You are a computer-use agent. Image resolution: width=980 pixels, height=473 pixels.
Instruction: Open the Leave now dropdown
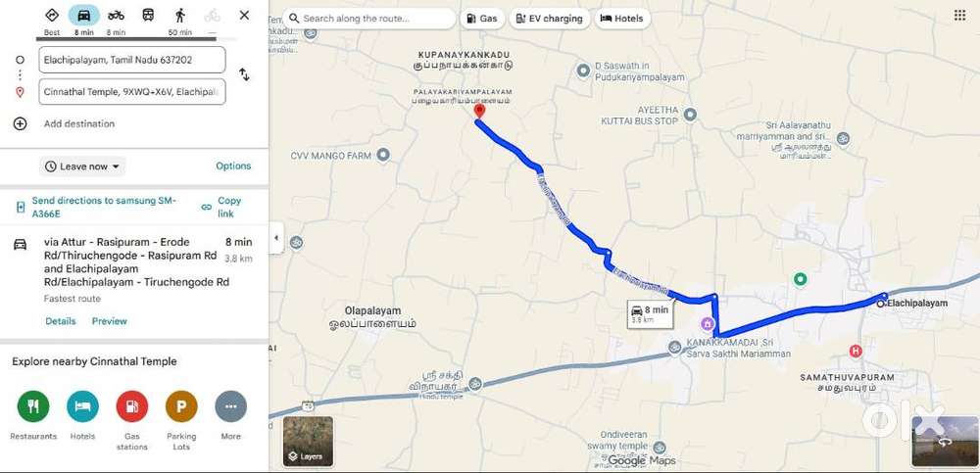point(82,166)
